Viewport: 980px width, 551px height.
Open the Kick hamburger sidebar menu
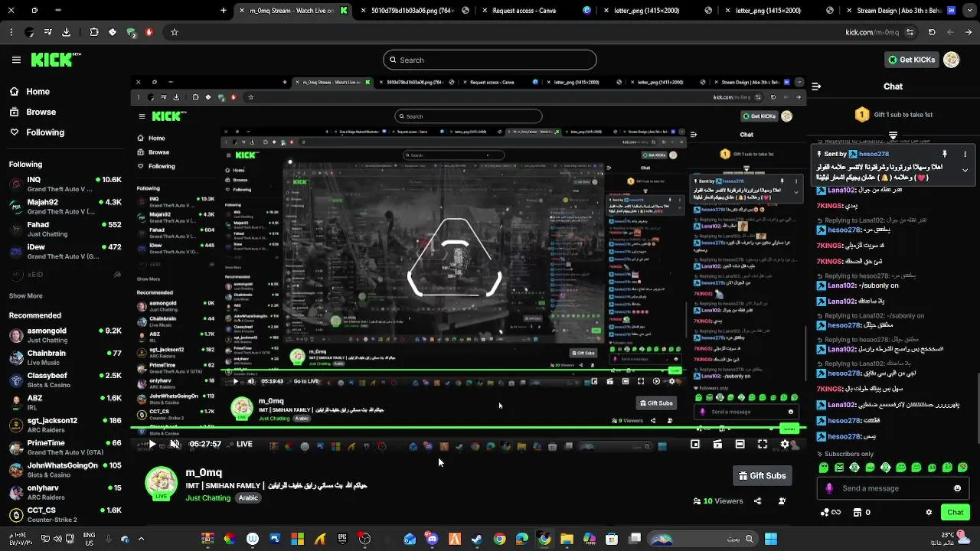[x=16, y=60]
